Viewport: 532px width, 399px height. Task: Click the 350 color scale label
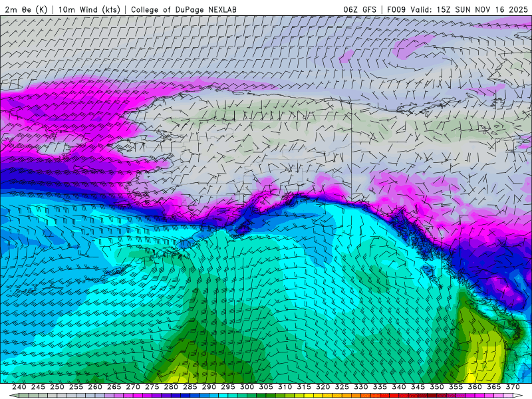[437, 387]
